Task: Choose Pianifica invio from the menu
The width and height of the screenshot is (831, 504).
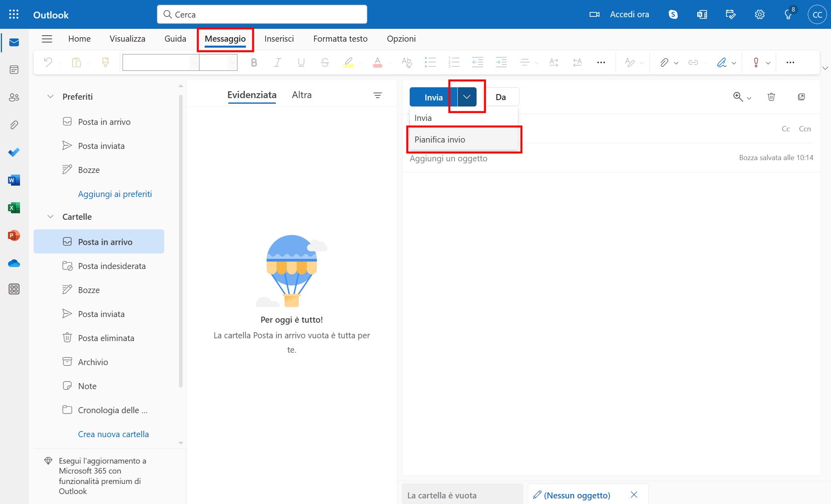Action: click(x=440, y=139)
